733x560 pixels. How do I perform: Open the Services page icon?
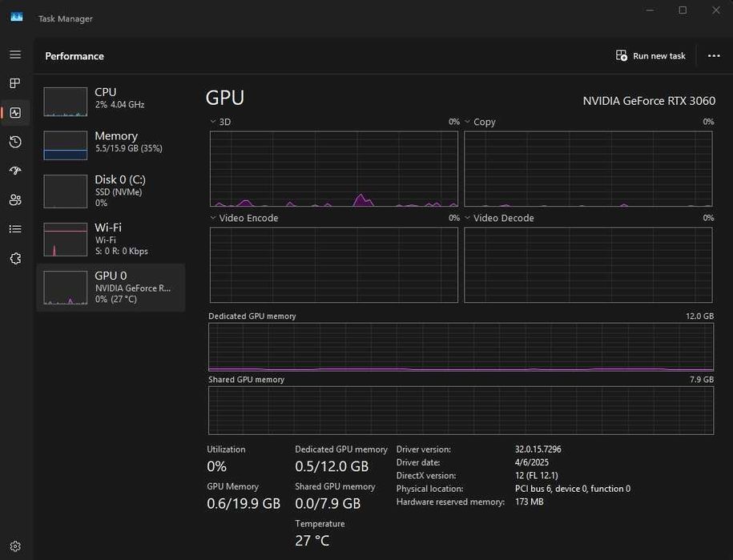click(x=15, y=258)
